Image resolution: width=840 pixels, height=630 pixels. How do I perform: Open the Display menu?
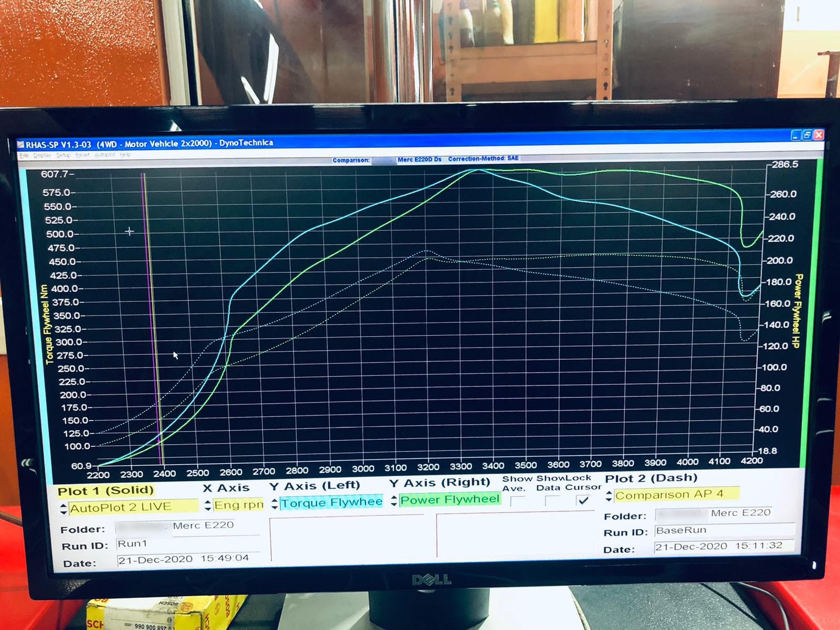[43, 155]
